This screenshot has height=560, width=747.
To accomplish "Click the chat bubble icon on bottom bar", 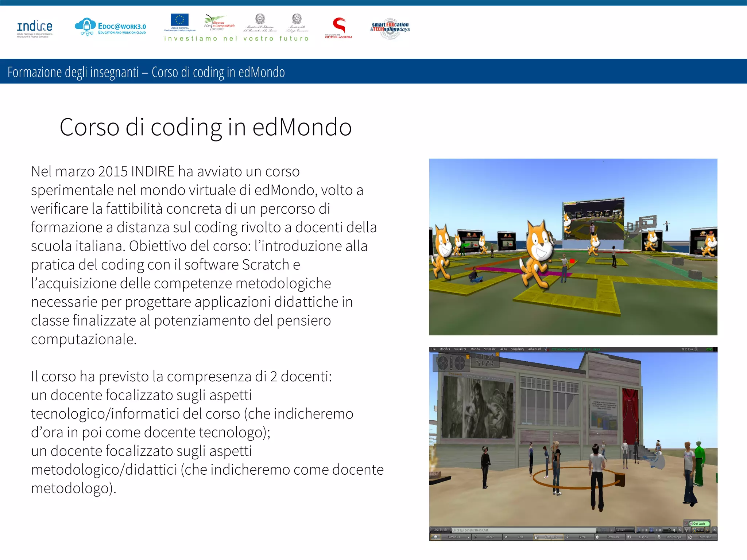I will click(436, 537).
